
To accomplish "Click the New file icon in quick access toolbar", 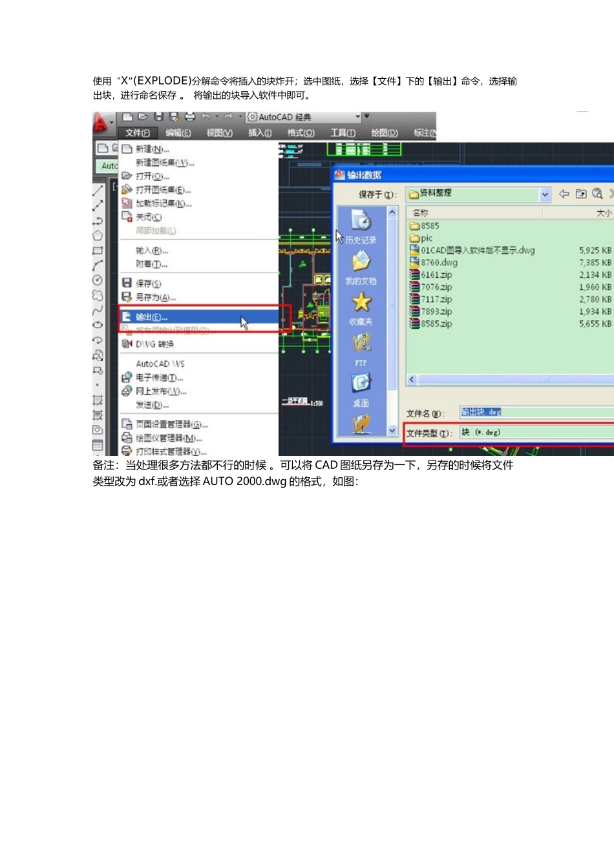I will [x=127, y=117].
